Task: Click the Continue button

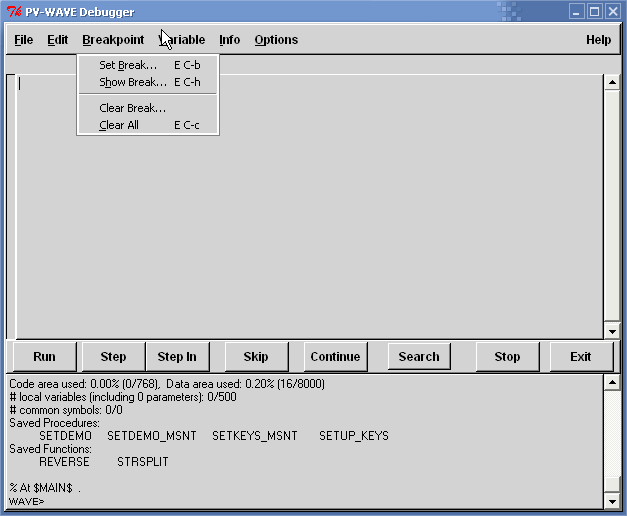Action: 335,356
